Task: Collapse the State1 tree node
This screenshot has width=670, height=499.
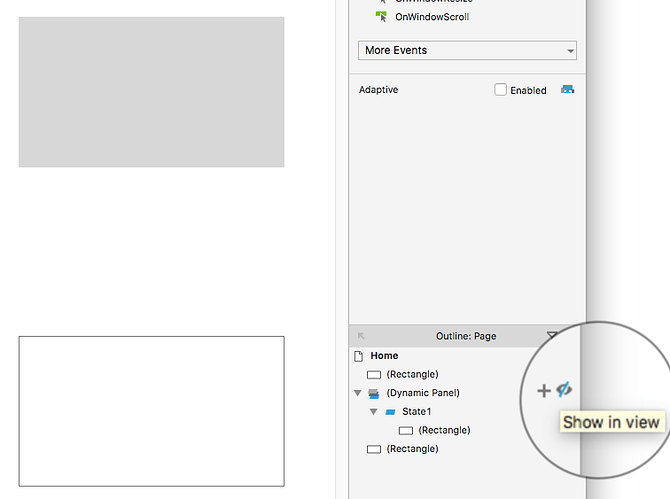Action: [x=373, y=412]
